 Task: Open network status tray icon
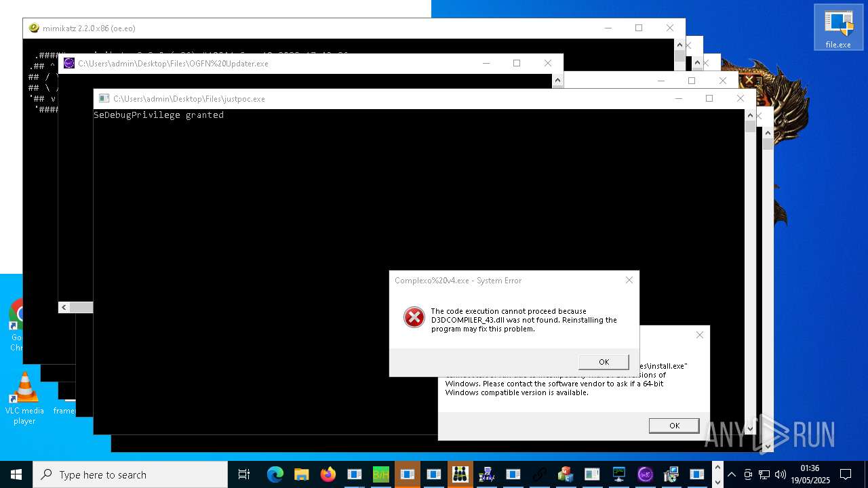tap(764, 474)
